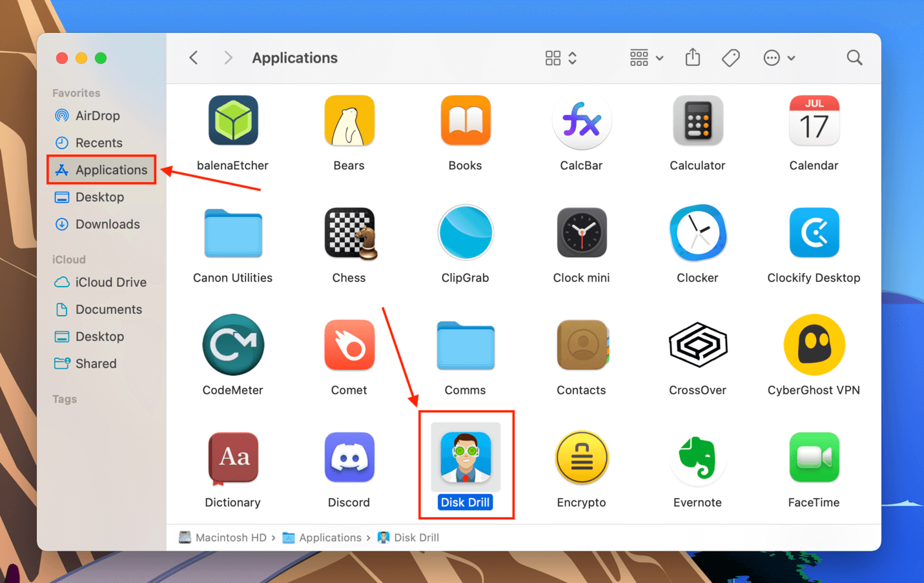This screenshot has height=583, width=924.
Task: Select the CalcBar app icon
Action: click(582, 121)
